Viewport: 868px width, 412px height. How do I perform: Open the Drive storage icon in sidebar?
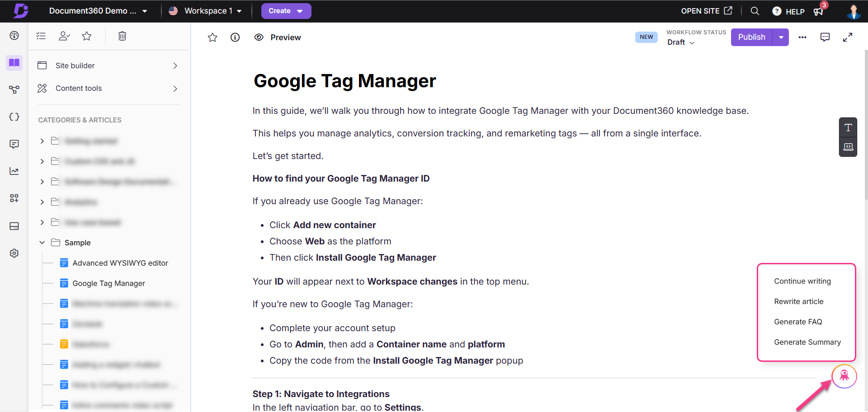tap(14, 226)
